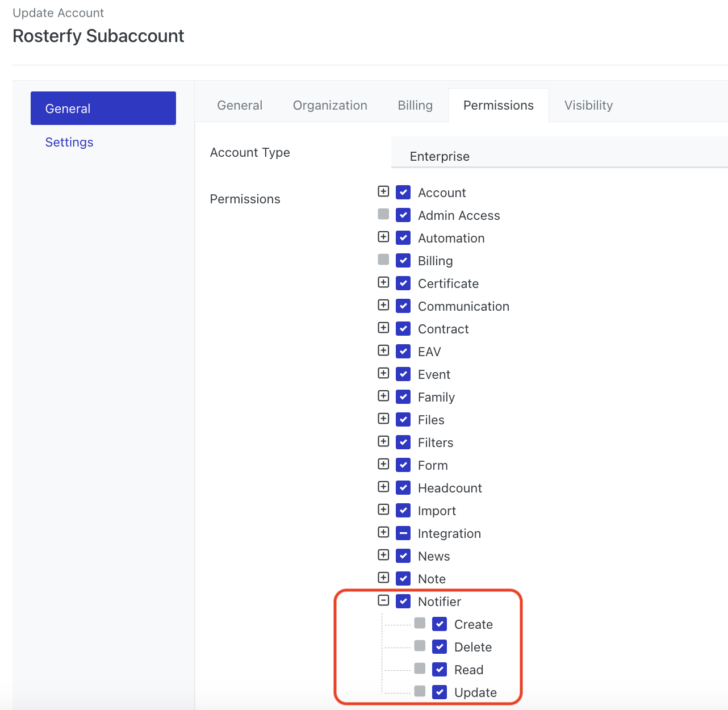Uncheck the EAV checkbox
Viewport: 728px width, 710px height.
(403, 351)
